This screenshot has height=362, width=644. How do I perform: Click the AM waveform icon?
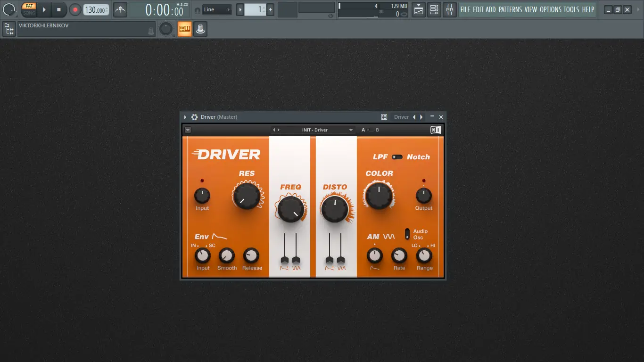click(389, 237)
